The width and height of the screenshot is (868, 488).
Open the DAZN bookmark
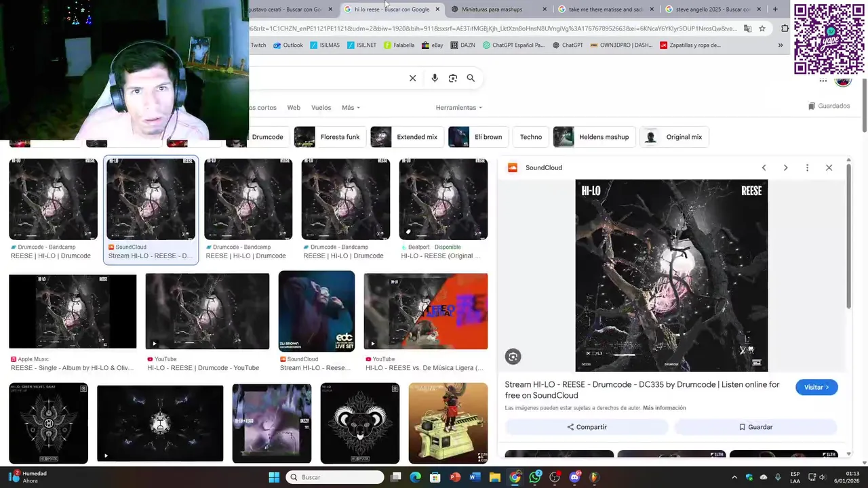coord(462,45)
